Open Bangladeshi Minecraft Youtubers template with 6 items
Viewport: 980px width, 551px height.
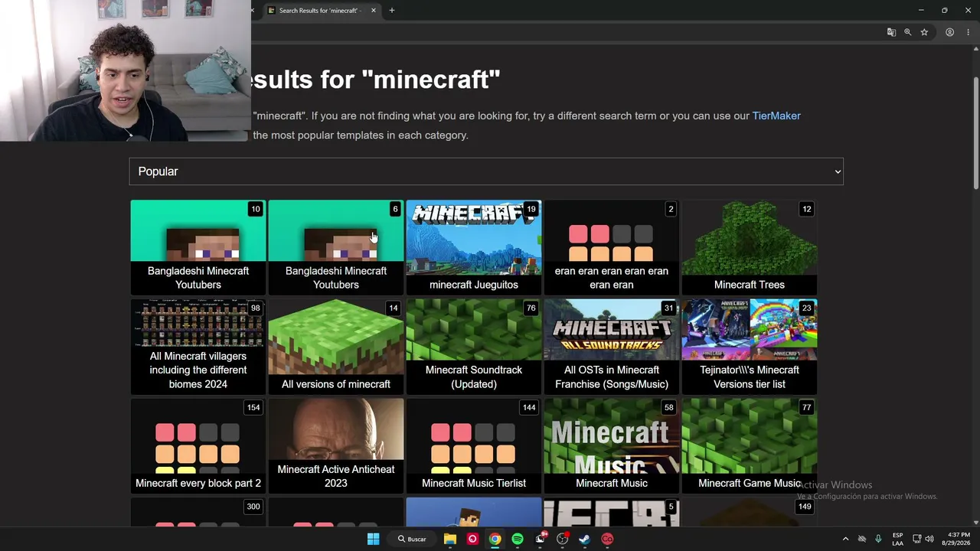tap(336, 247)
